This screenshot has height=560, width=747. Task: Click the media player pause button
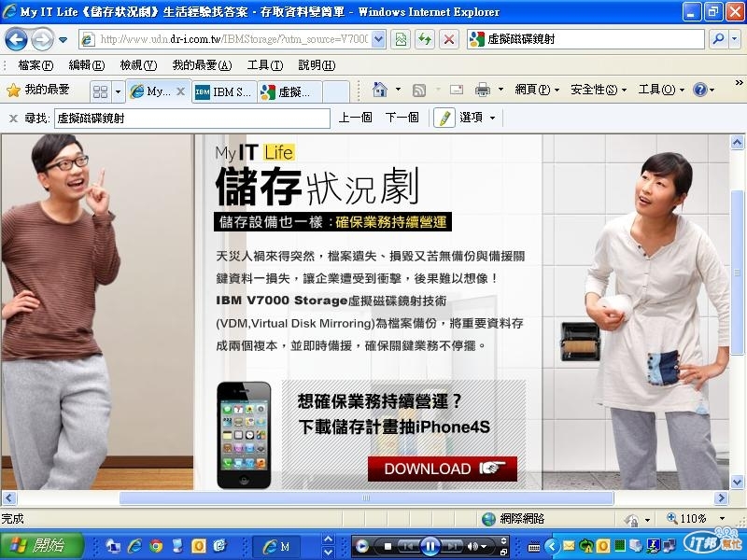430,546
